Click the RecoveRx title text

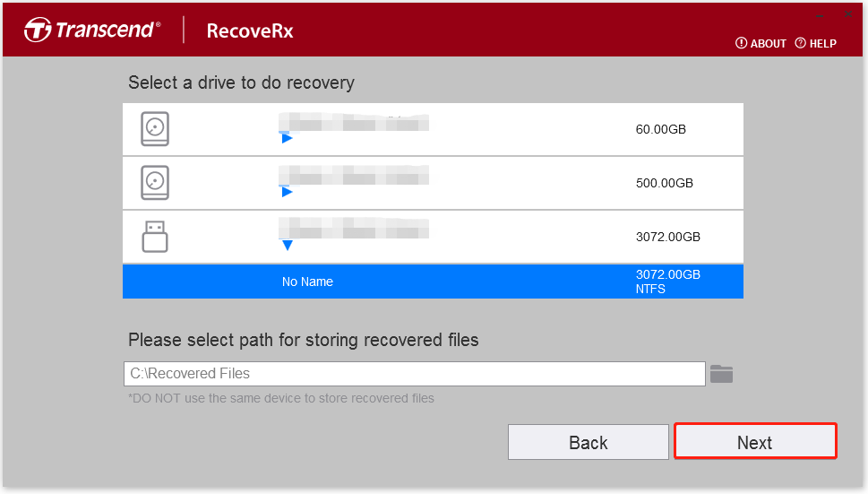250,30
